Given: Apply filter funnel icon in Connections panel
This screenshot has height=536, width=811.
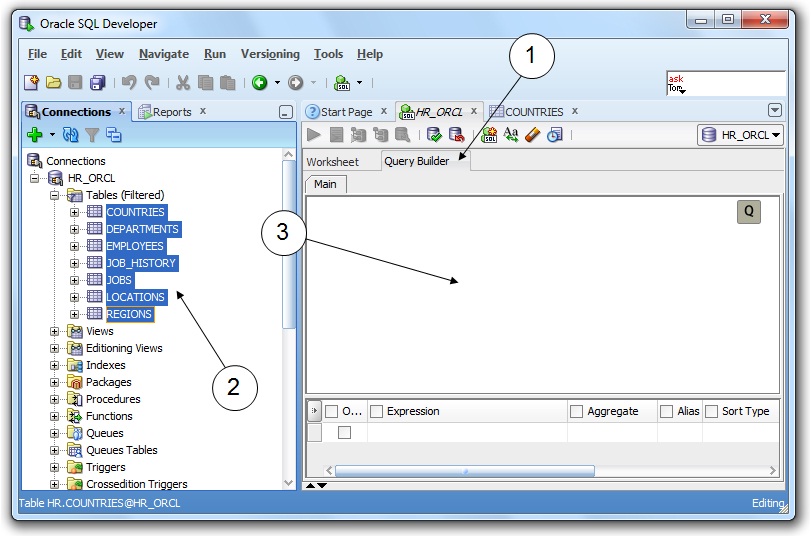Looking at the screenshot, I should click(x=92, y=135).
